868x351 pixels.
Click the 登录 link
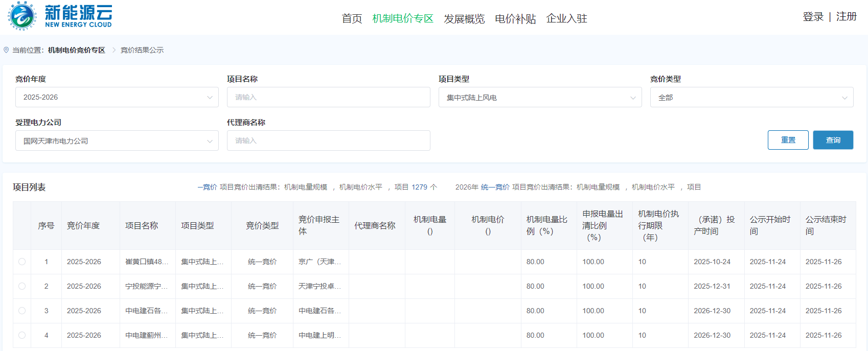pos(813,17)
